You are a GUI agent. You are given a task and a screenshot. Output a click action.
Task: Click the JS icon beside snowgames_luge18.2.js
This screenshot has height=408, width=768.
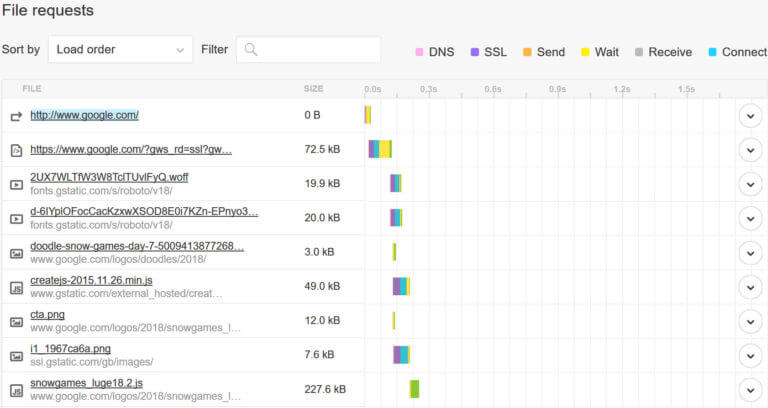(x=16, y=390)
